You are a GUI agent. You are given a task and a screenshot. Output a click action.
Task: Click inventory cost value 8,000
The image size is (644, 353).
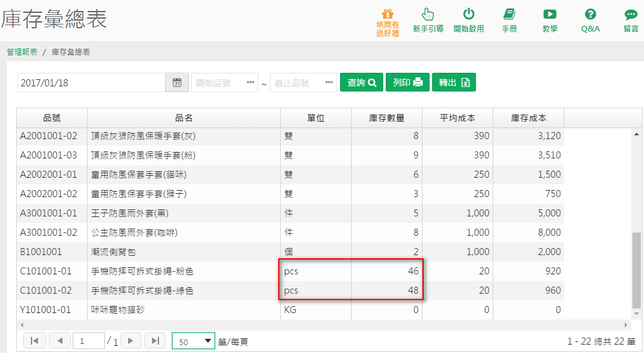click(549, 233)
